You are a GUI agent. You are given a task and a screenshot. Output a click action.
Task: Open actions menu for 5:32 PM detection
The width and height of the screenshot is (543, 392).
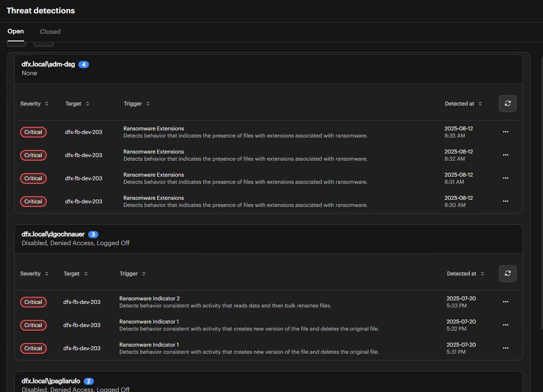[505, 325]
